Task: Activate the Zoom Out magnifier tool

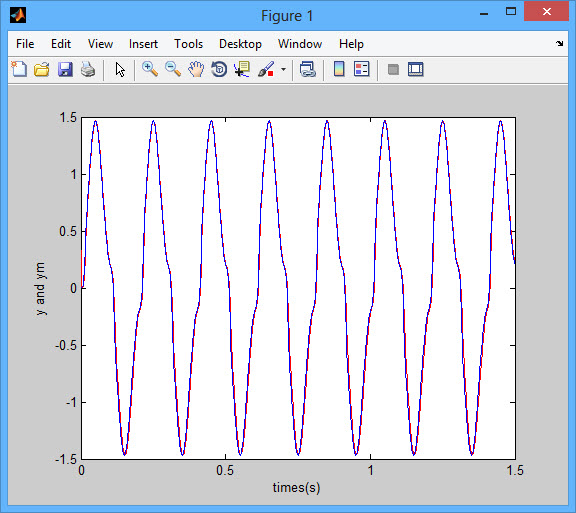Action: tap(173, 69)
